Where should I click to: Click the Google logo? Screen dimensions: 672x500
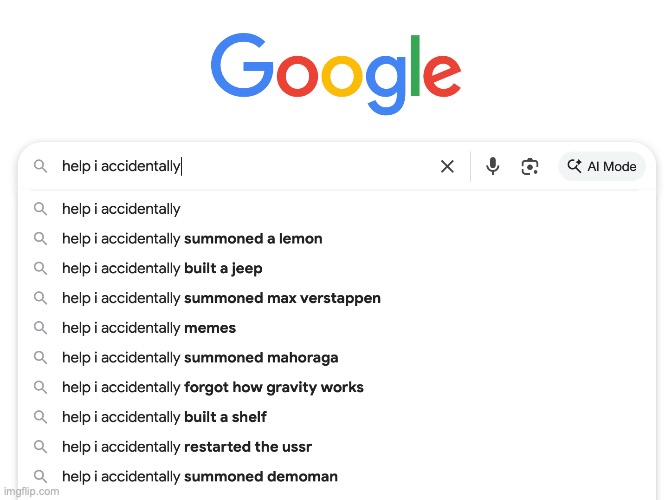(x=336, y=74)
